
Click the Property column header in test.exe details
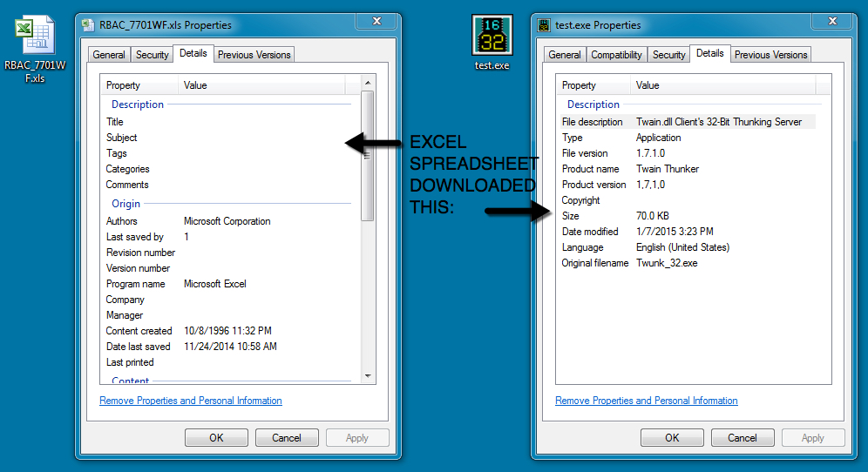pyautogui.click(x=579, y=85)
